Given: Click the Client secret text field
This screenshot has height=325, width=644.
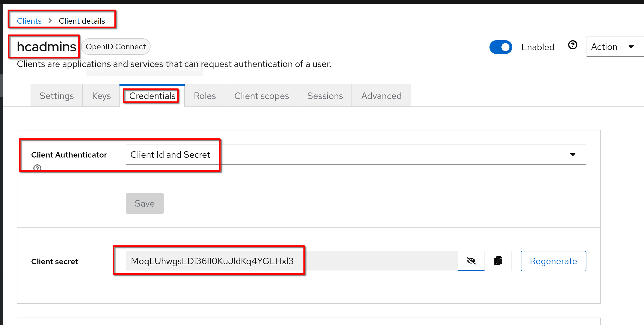Looking at the screenshot, I should (291, 261).
